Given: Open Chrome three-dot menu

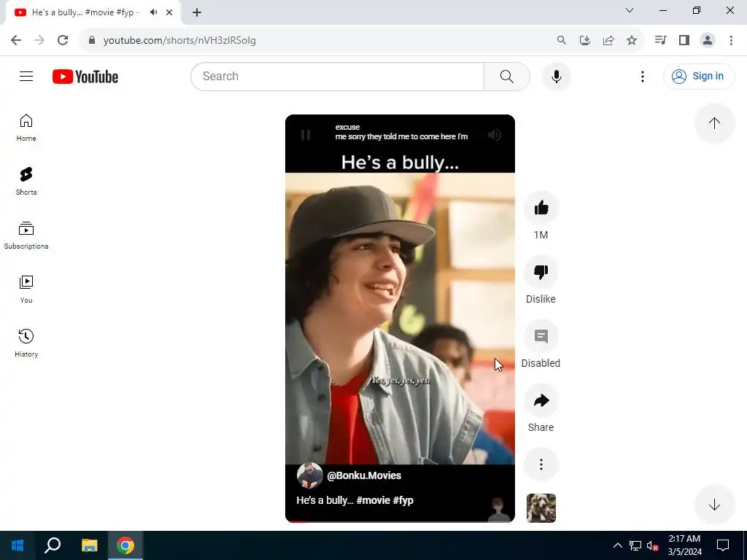Looking at the screenshot, I should click(x=731, y=40).
